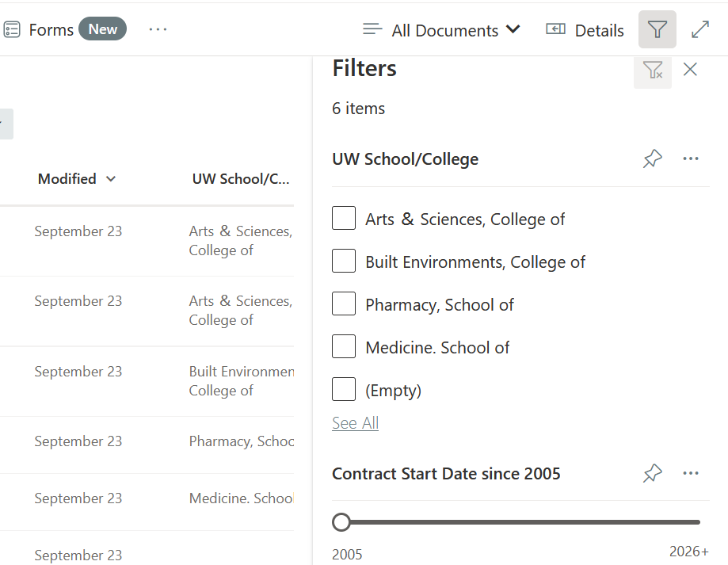Click the Details pane icon
728x565 pixels.
point(584,30)
